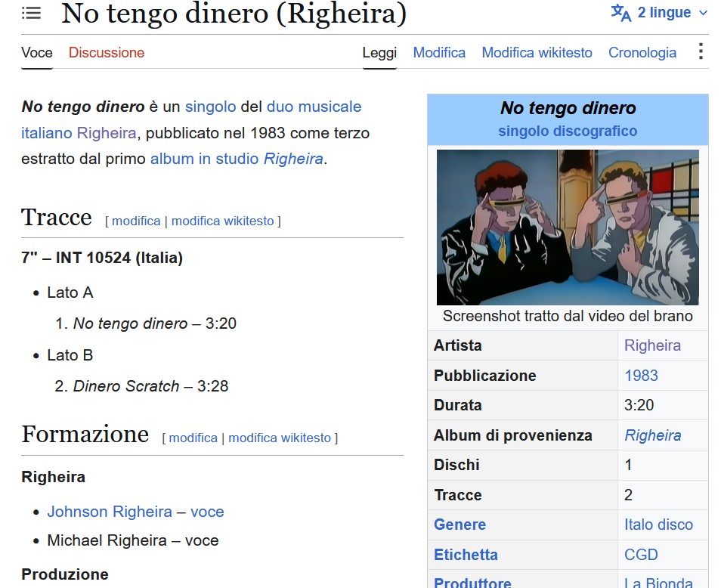Click modifica next to Formazione heading
Screen dimensions: 721x588
click(193, 438)
